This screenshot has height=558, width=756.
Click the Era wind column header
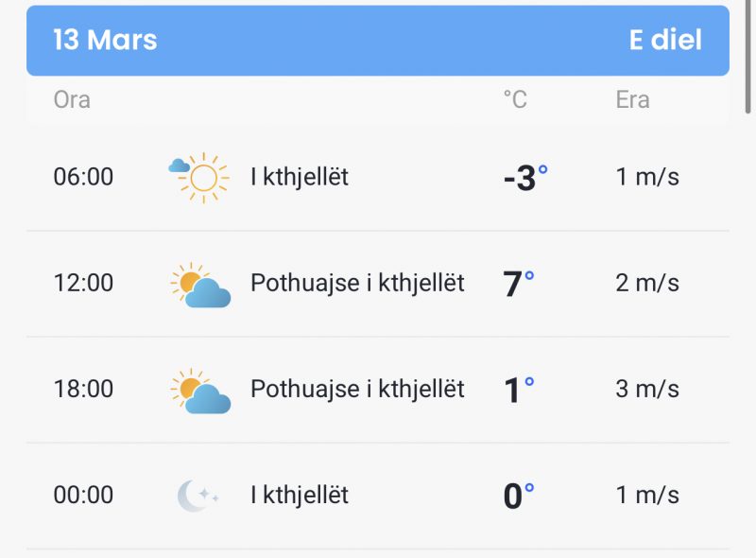[632, 99]
